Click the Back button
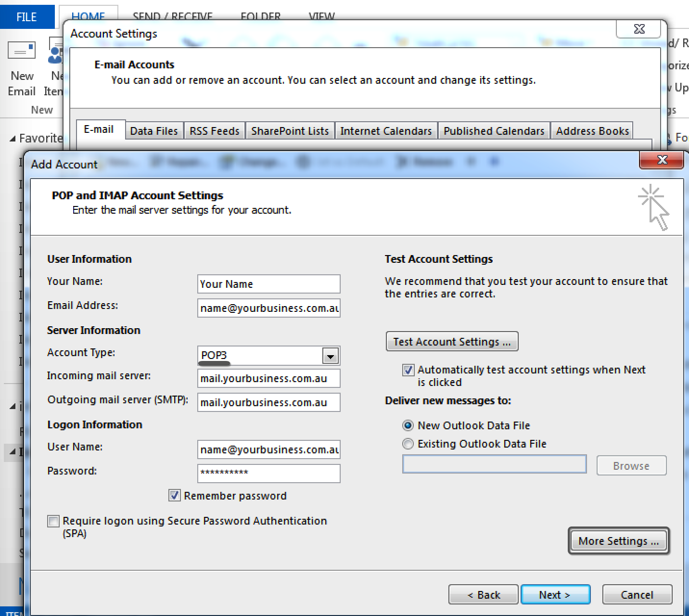The height and width of the screenshot is (616, 689). (484, 595)
